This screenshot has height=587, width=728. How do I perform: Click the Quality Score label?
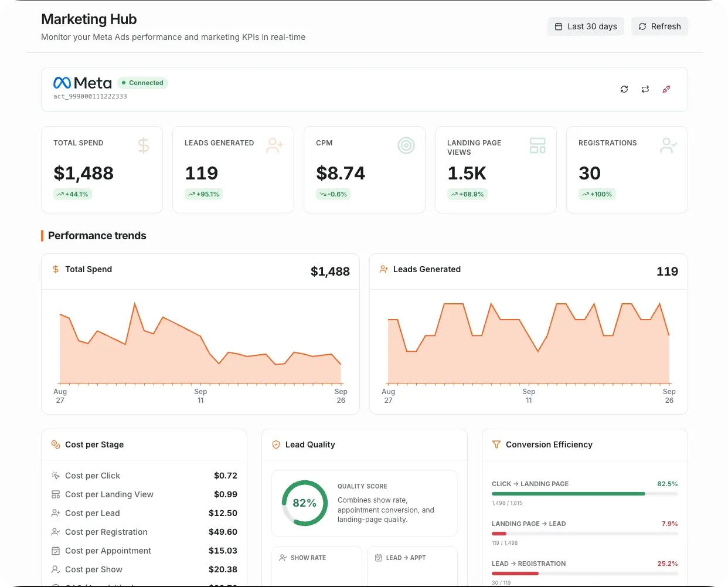[362, 486]
